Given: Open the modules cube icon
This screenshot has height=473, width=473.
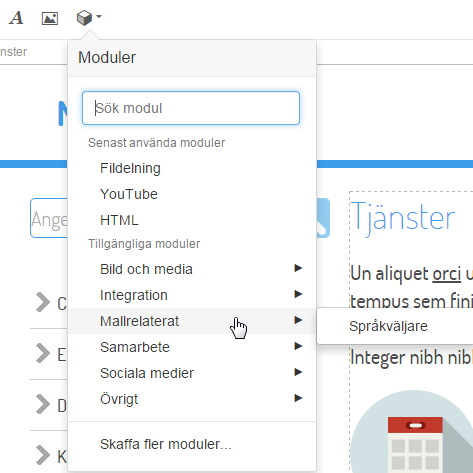Looking at the screenshot, I should click(84, 18).
